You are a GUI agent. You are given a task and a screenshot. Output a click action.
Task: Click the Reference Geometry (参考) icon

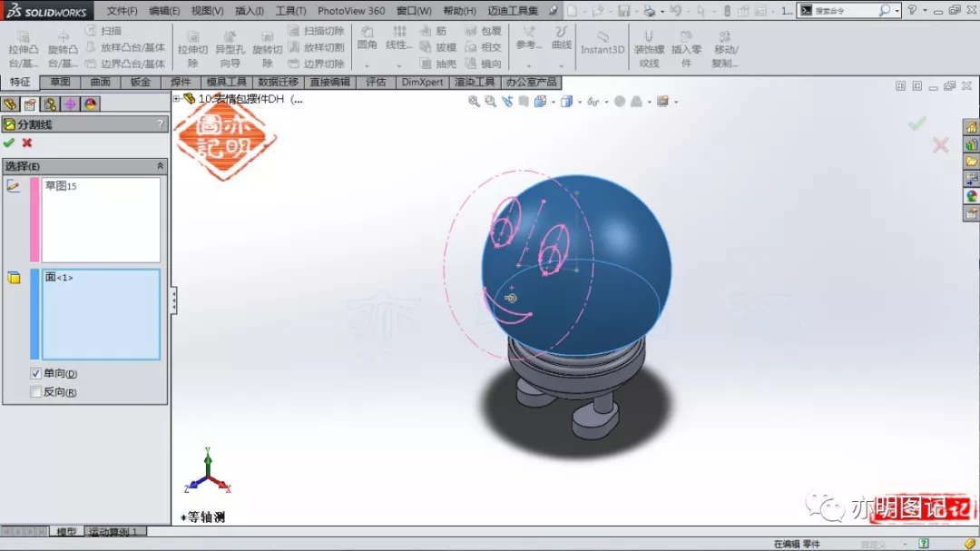click(529, 33)
